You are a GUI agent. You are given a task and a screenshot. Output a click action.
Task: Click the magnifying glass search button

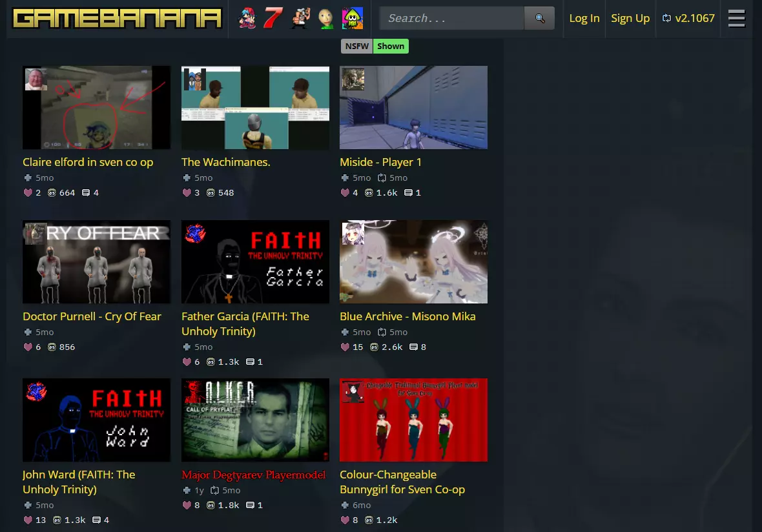[539, 19]
